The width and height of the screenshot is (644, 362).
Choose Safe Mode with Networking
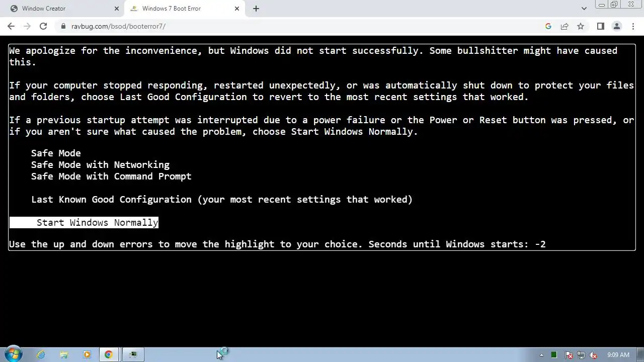click(x=100, y=165)
